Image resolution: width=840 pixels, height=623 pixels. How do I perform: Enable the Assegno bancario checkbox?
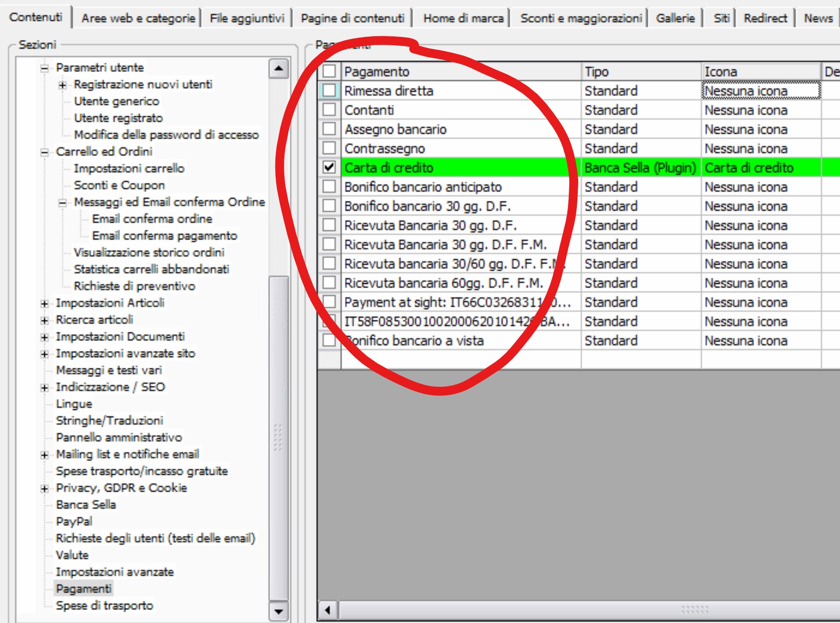coord(329,129)
